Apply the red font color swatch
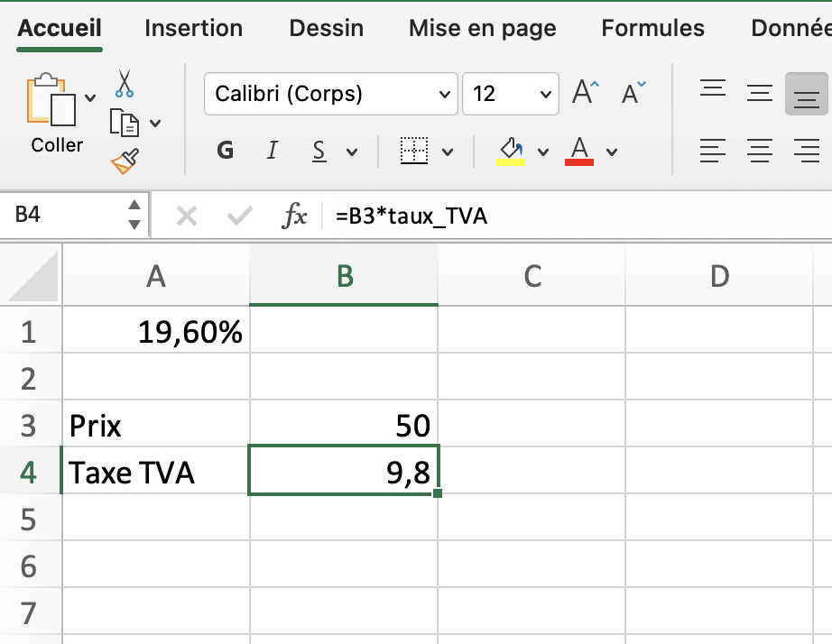 (x=578, y=151)
